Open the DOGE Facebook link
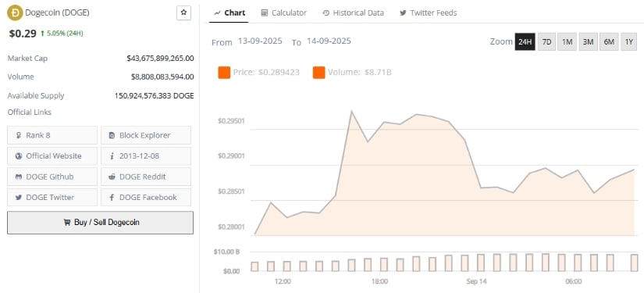Viewport: 644px width, 293px height. (x=146, y=197)
